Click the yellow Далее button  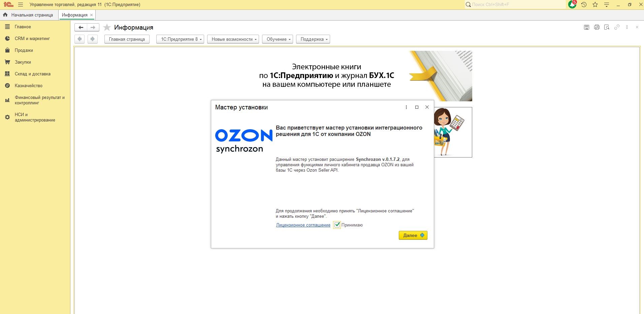pyautogui.click(x=413, y=235)
